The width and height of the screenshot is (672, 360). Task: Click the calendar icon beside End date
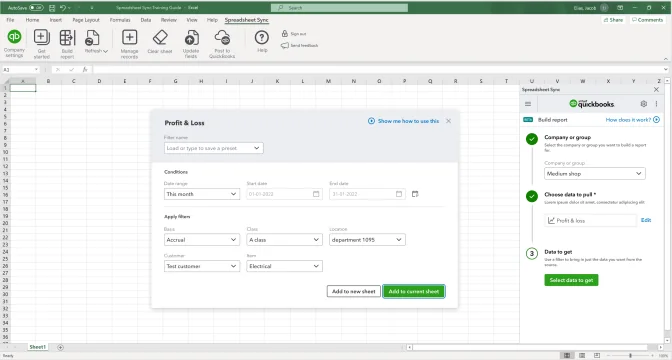click(x=415, y=194)
